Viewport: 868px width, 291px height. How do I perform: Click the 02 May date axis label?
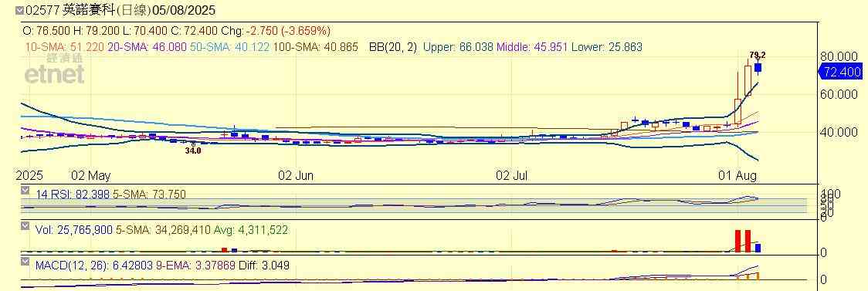point(91,176)
